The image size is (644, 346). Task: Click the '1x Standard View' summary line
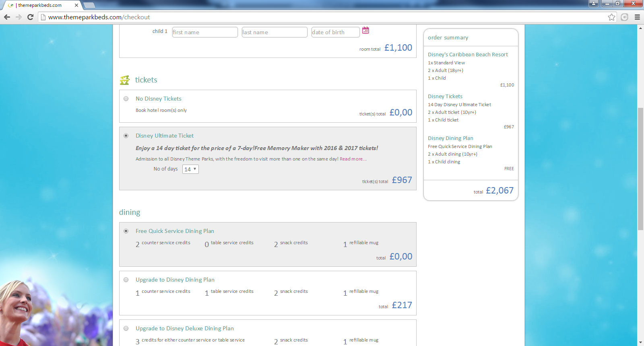(446, 63)
